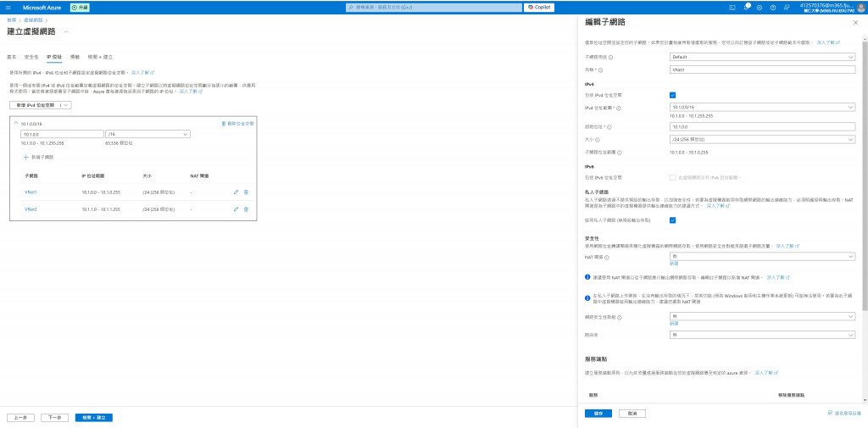868x428 pixels.
Task: Switch to the Security (安全性) tab
Action: tap(31, 57)
